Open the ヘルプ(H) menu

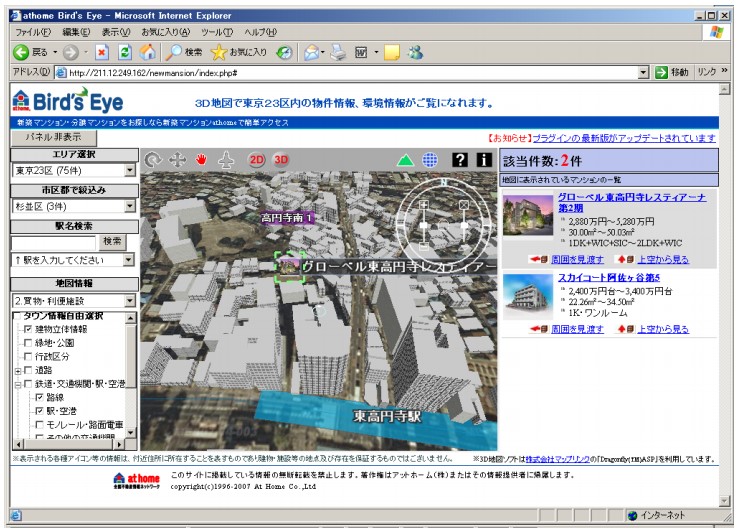[260, 32]
